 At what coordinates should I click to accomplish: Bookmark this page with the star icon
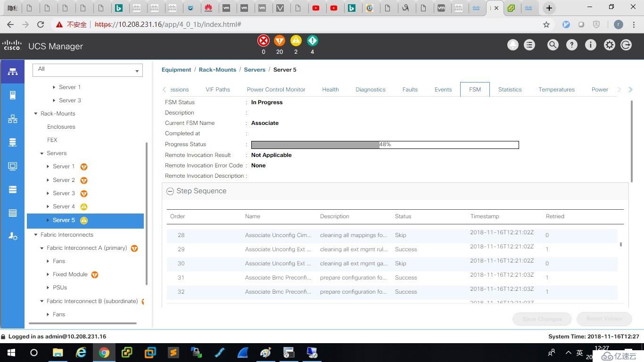tap(546, 25)
